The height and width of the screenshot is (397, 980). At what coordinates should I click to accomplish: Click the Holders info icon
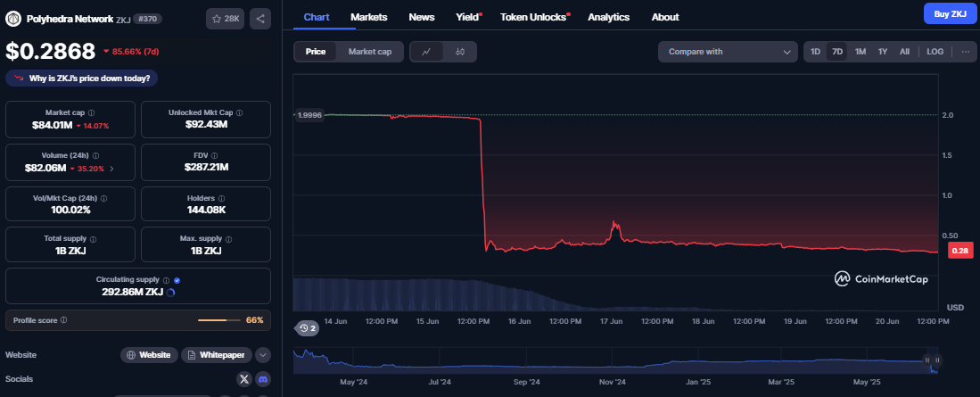[222, 198]
